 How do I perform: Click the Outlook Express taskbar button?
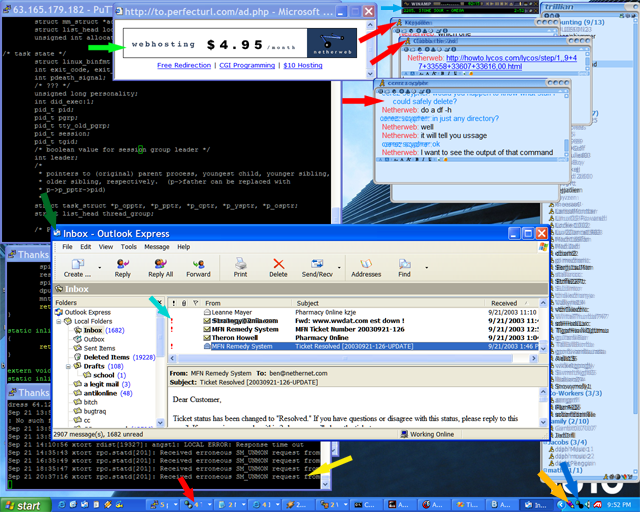click(x=536, y=505)
